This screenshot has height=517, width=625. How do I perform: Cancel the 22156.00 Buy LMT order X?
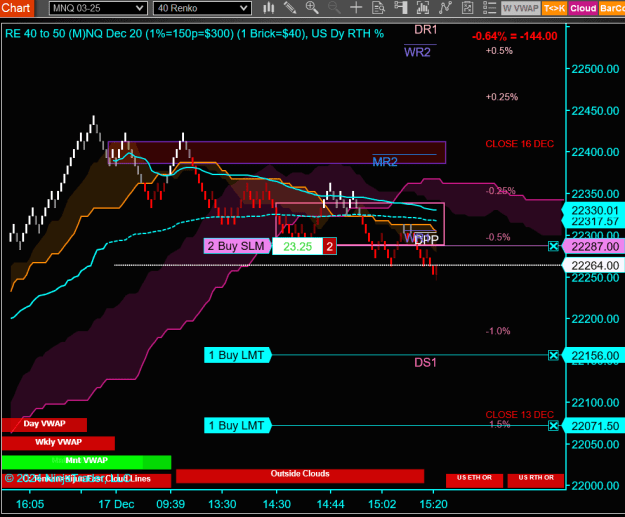tap(553, 355)
